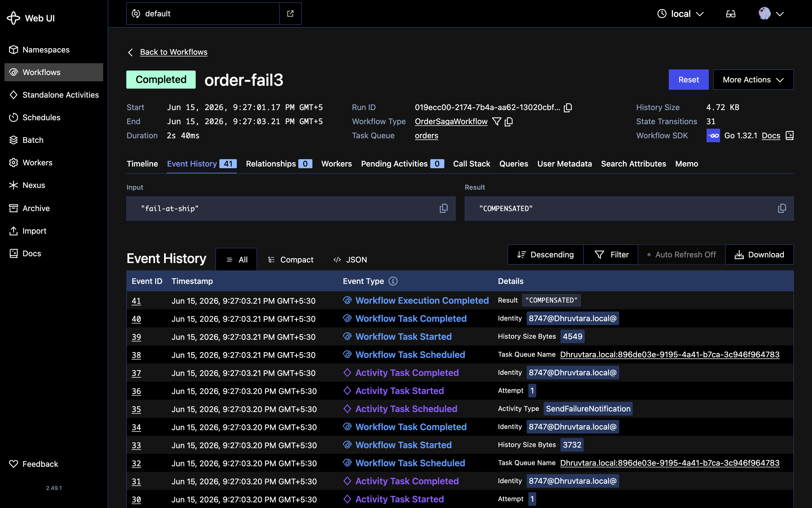This screenshot has height=508, width=812.
Task: Open Standalone Activities page
Action: click(x=54, y=95)
